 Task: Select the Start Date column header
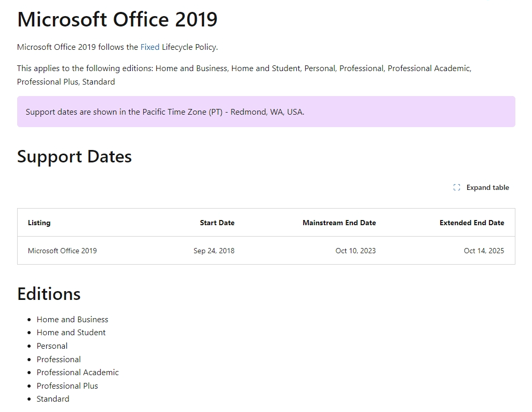click(x=217, y=223)
